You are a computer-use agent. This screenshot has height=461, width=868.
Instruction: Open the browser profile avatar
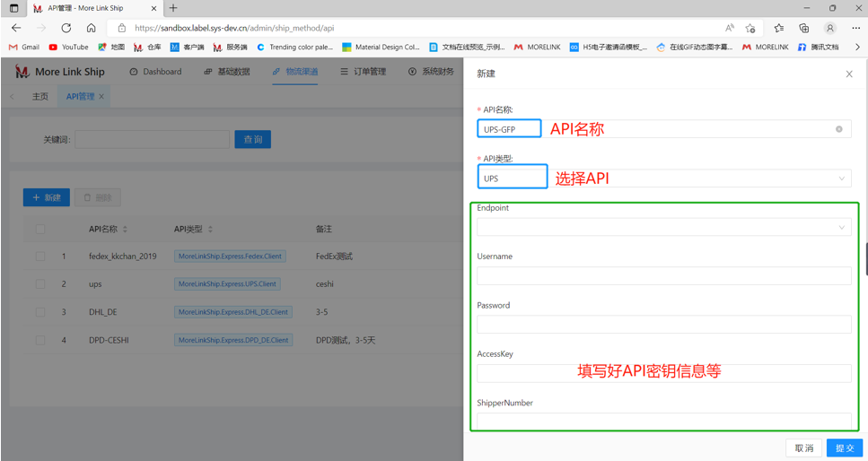(830, 28)
